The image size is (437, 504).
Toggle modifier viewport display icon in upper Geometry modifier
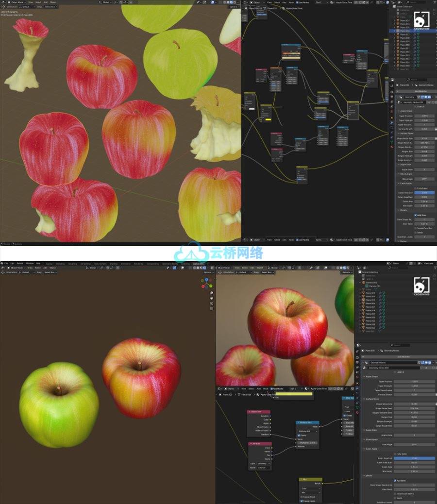click(426, 97)
